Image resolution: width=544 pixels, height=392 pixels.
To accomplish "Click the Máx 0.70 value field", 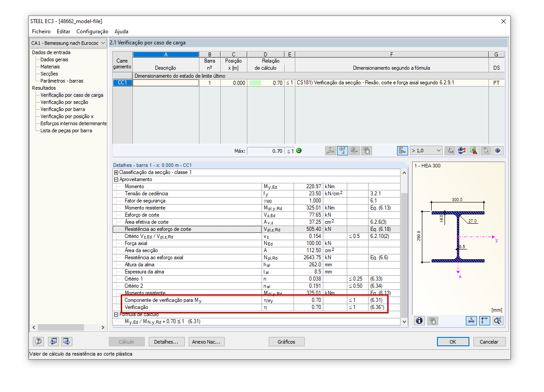I will pos(266,151).
